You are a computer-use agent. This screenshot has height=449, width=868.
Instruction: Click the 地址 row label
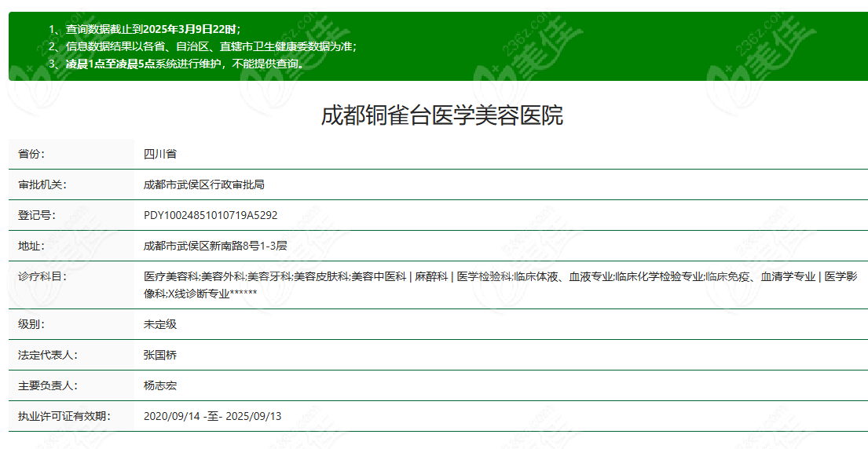click(31, 246)
